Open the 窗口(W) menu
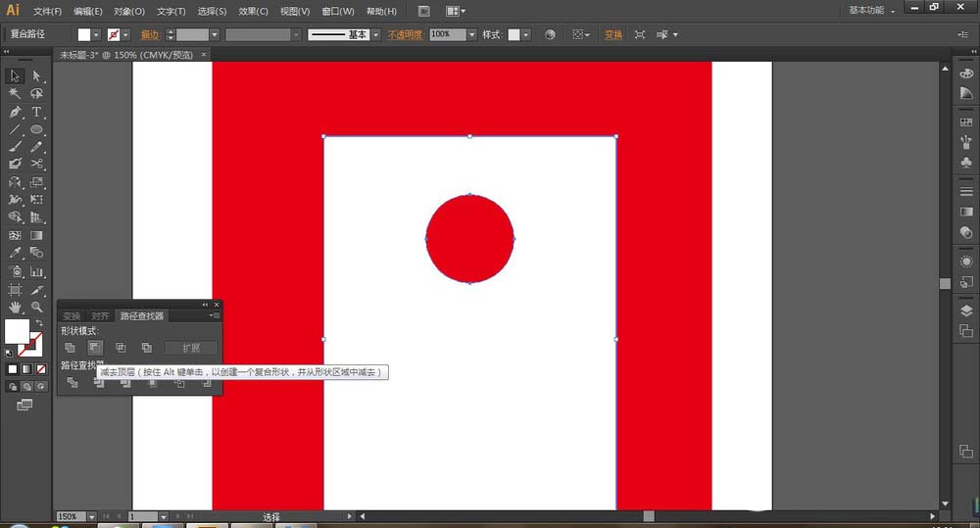The image size is (980, 528). click(337, 11)
